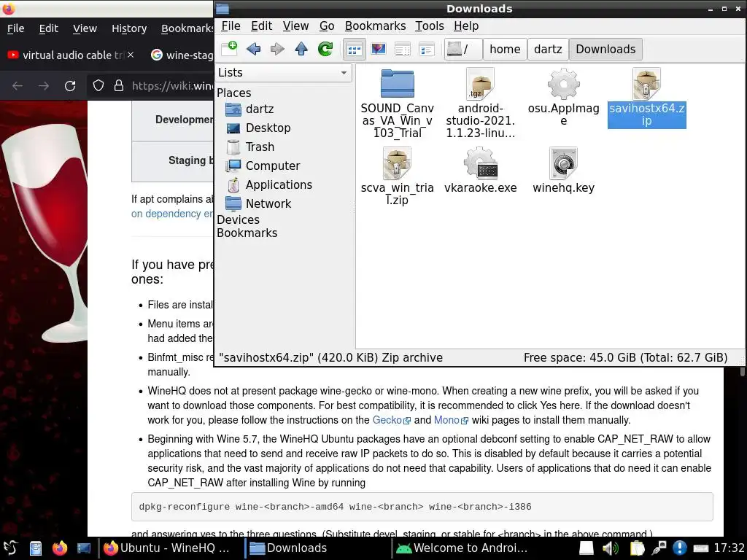Open View menu in Downloads window

click(x=295, y=26)
